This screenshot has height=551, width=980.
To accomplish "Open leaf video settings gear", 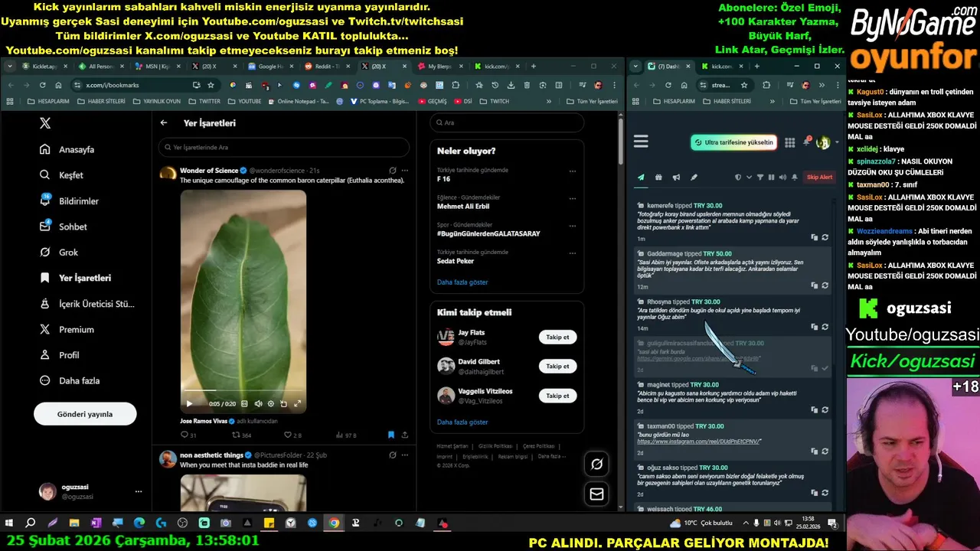I will [x=270, y=403].
